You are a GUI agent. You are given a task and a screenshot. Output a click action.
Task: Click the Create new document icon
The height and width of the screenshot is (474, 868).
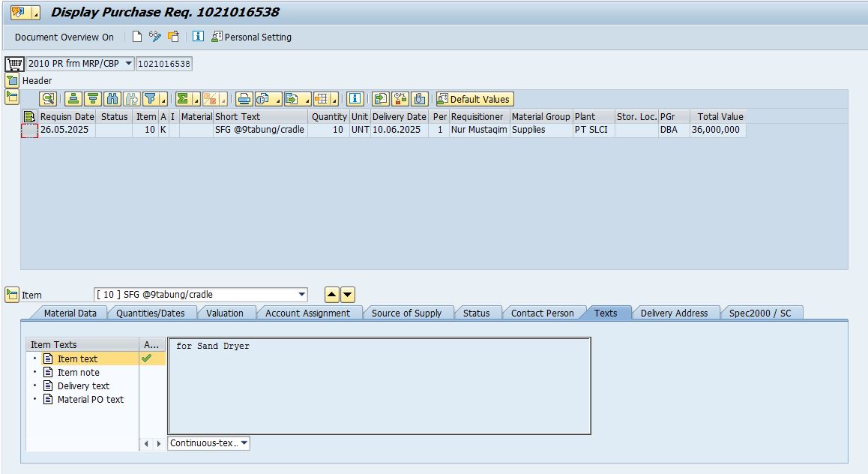pyautogui.click(x=136, y=37)
